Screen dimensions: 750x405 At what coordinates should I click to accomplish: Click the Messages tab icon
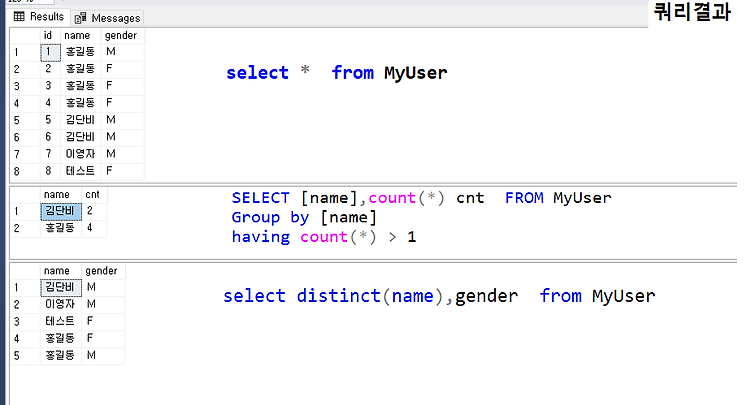[x=80, y=18]
